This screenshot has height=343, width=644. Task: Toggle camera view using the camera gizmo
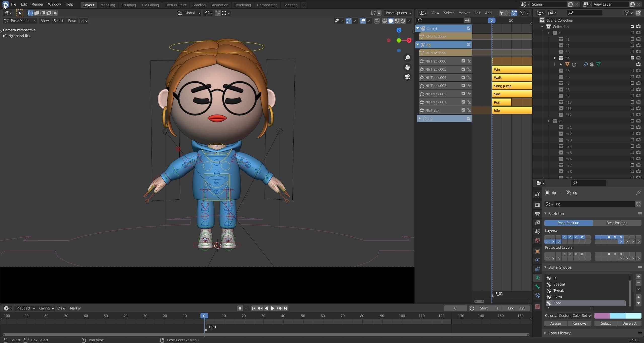[407, 77]
